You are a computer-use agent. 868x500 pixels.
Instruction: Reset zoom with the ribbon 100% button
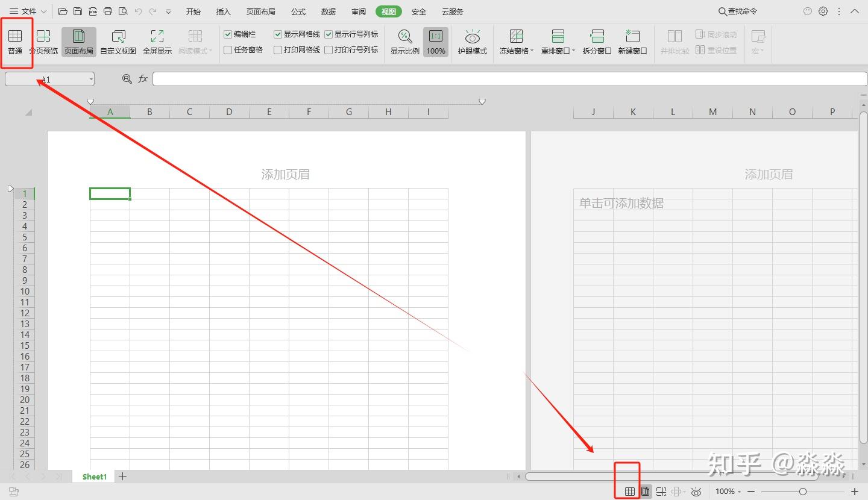click(436, 42)
